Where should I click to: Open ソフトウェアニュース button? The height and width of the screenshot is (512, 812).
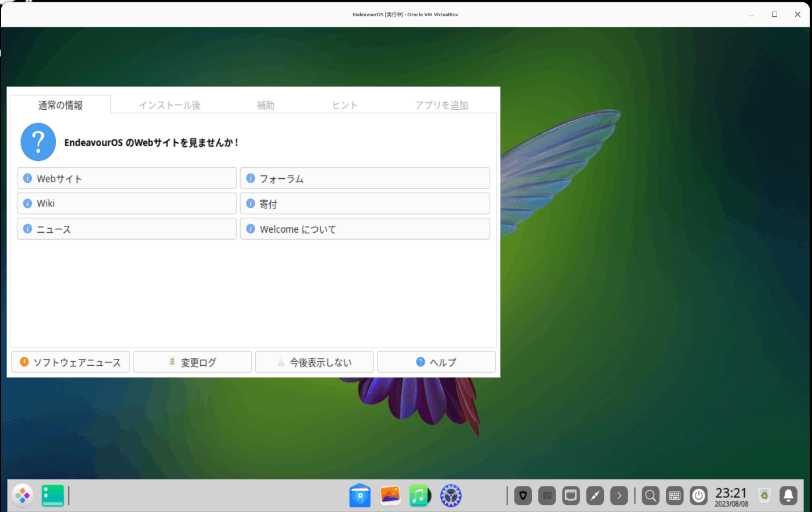click(x=71, y=362)
